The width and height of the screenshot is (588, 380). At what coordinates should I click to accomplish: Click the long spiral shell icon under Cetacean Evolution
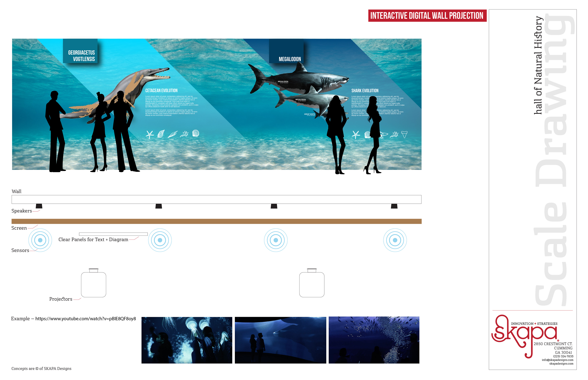173,134
